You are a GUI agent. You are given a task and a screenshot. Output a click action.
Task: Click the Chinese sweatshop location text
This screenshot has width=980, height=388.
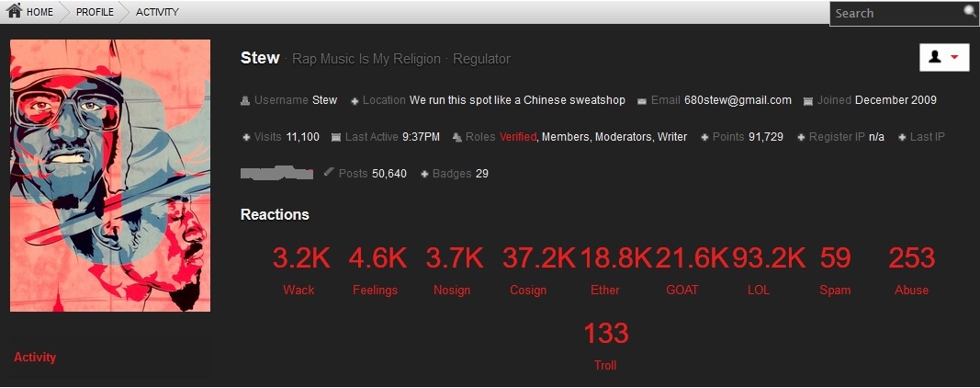coord(517,100)
